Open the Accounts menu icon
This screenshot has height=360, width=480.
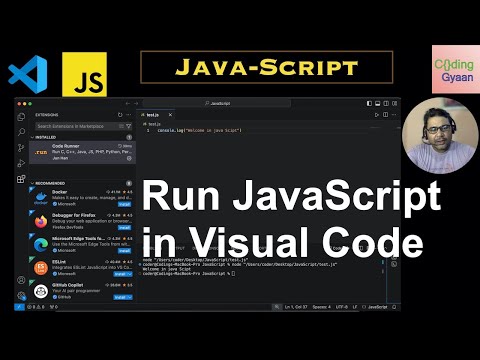click(21, 280)
